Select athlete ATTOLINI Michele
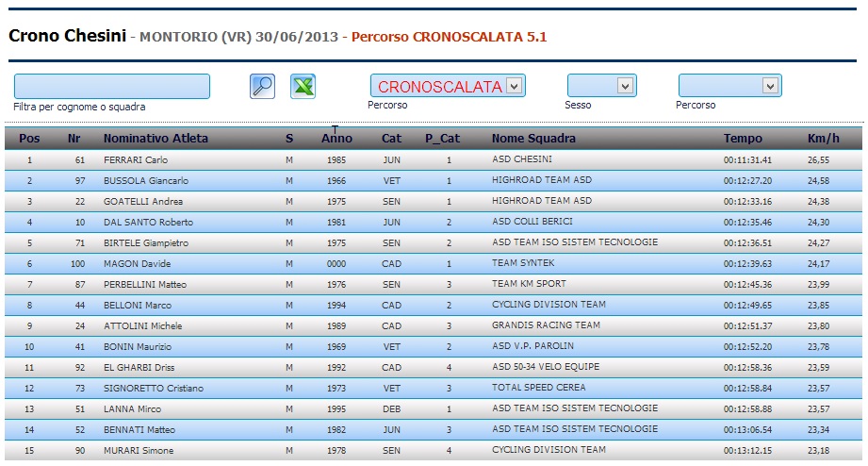This screenshot has width=868, height=466. click(143, 325)
